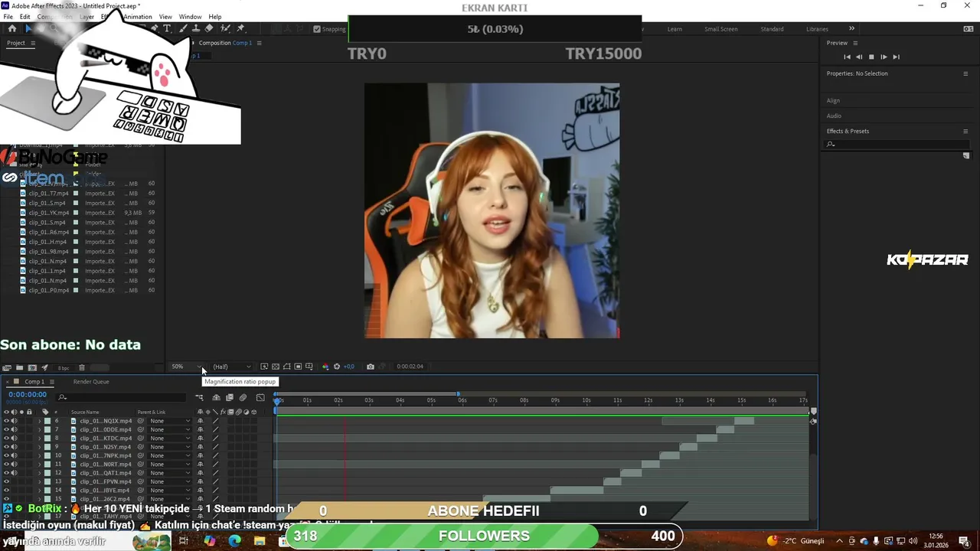
Task: Expand layer 8 clip_01...KTDC.mp4 properties
Action: coord(39,438)
